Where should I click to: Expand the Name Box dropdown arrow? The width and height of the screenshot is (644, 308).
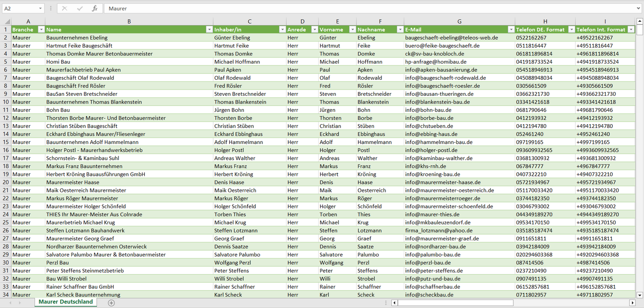coord(41,8)
